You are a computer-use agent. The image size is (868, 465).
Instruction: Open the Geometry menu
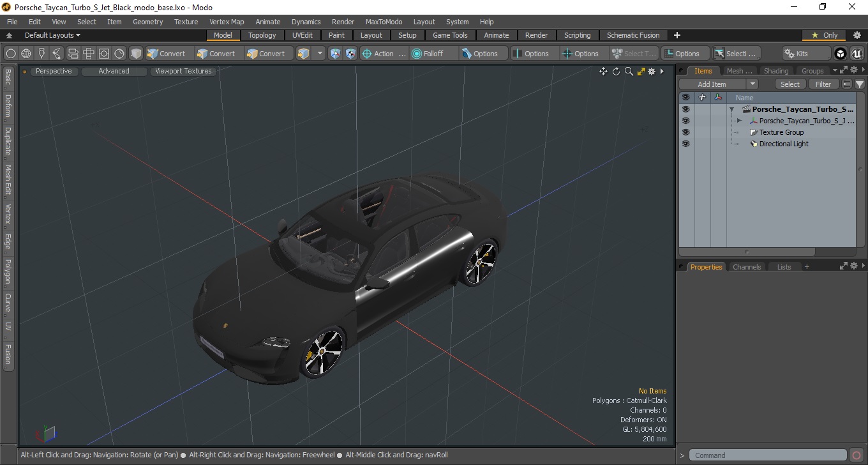(x=147, y=22)
